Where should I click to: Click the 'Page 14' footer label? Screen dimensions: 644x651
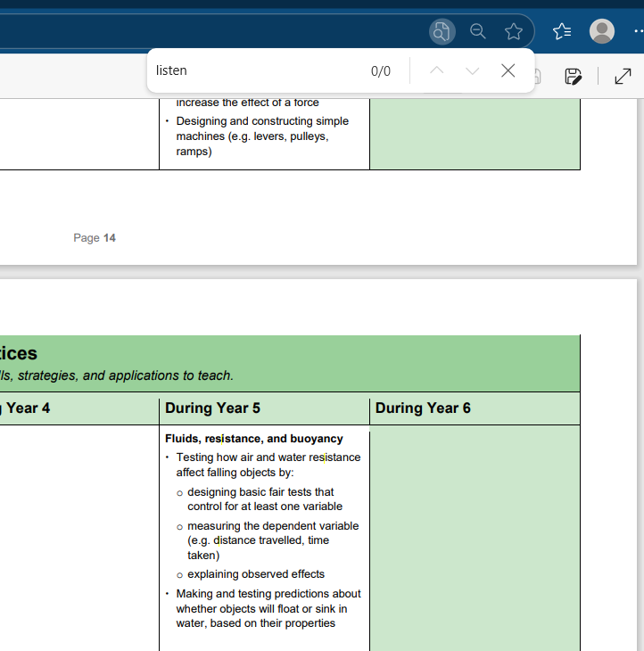click(x=95, y=238)
